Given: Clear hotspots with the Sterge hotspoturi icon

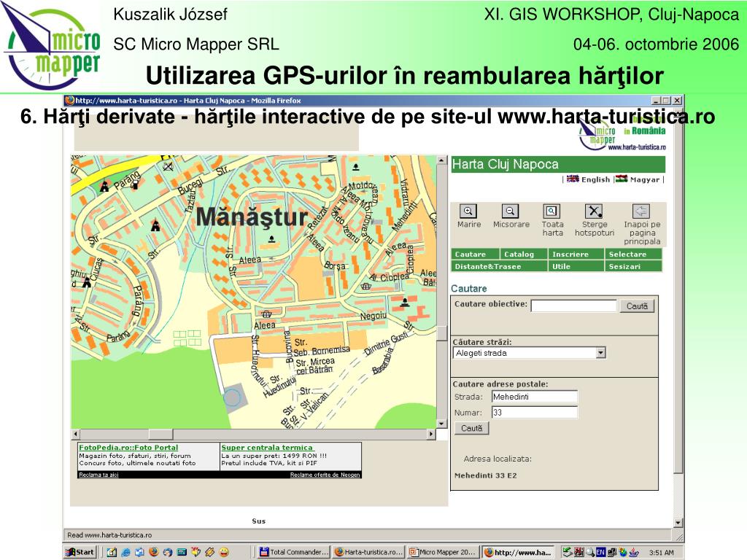Looking at the screenshot, I should [594, 211].
